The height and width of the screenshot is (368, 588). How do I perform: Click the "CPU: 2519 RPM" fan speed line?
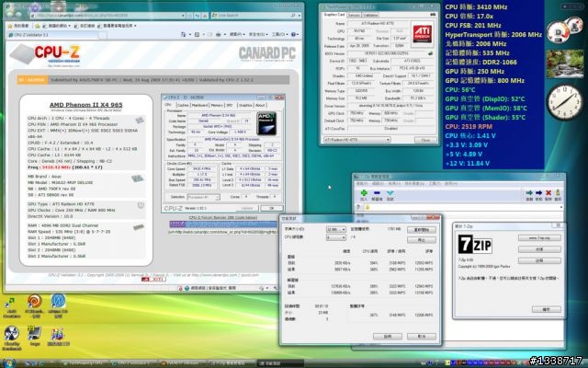pyautogui.click(x=469, y=127)
